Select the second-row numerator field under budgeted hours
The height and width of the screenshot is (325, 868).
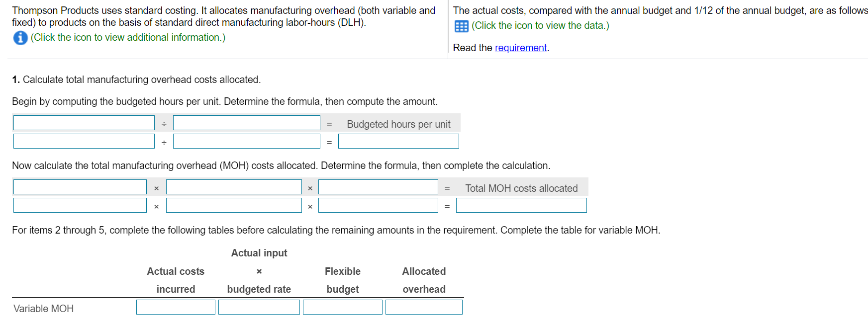point(84,141)
